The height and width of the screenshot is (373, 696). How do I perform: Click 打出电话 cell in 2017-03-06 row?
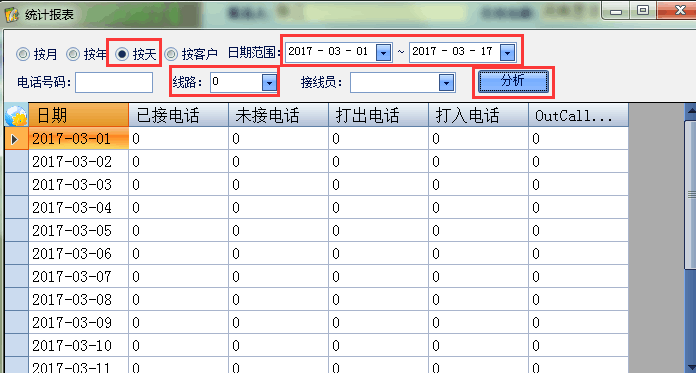[378, 254]
